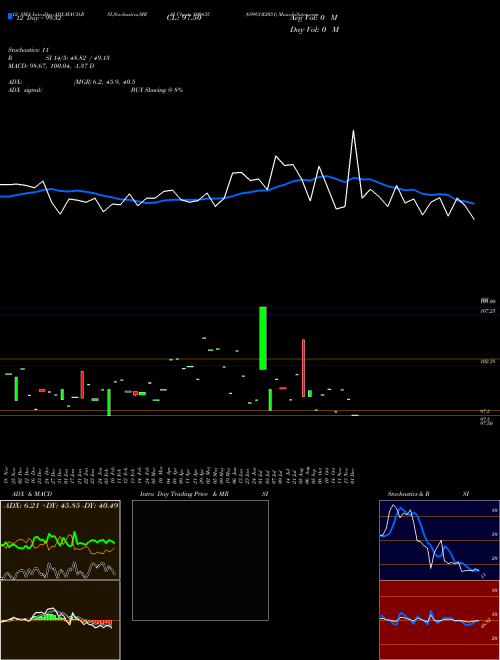Click the 'ADX: 6.21 +DY: 45.85 -DY: 40.49' header

pyautogui.click(x=61, y=505)
